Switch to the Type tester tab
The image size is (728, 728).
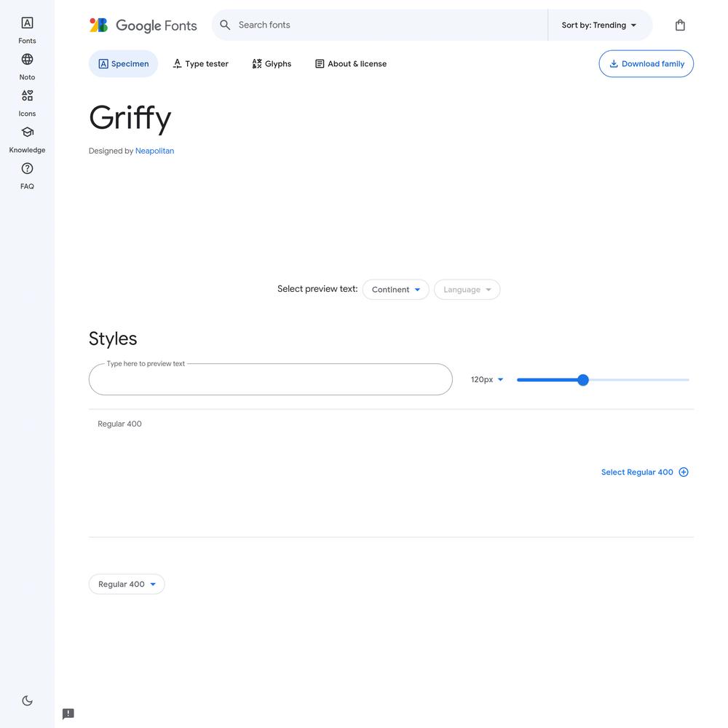[x=201, y=63]
